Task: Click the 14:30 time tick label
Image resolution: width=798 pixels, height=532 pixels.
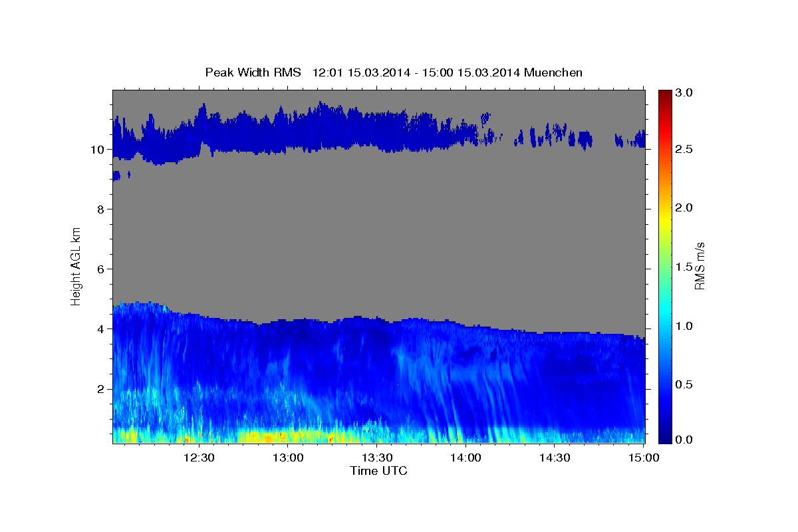Action: coord(555,458)
